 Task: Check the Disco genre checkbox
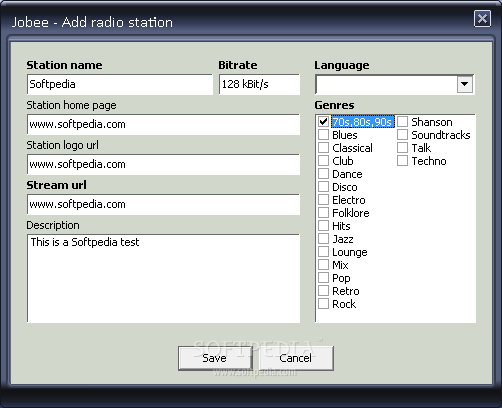[x=323, y=187]
